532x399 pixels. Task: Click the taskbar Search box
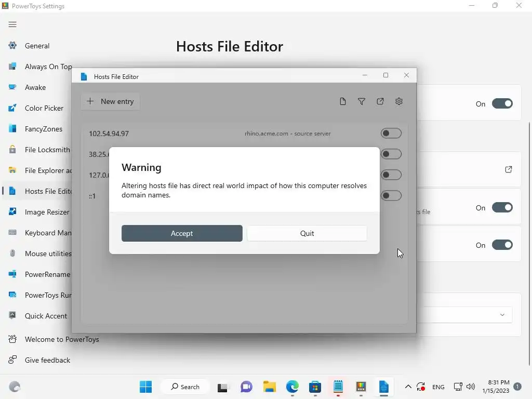coord(185,387)
